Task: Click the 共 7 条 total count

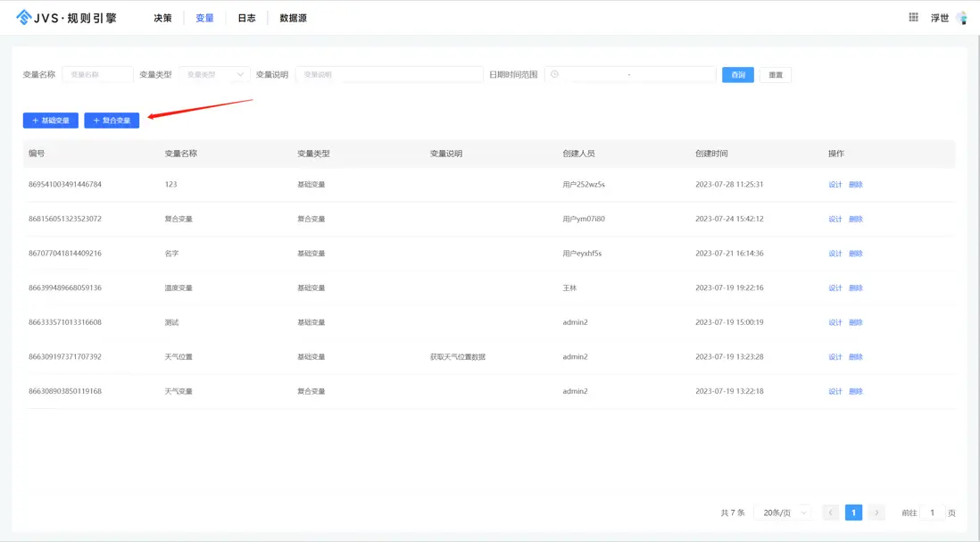Action: [733, 513]
